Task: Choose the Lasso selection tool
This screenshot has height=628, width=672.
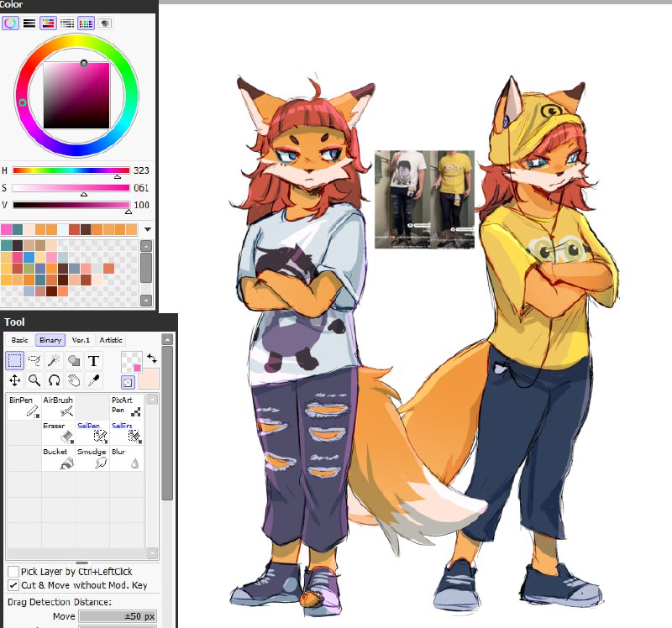Action: (x=34, y=360)
